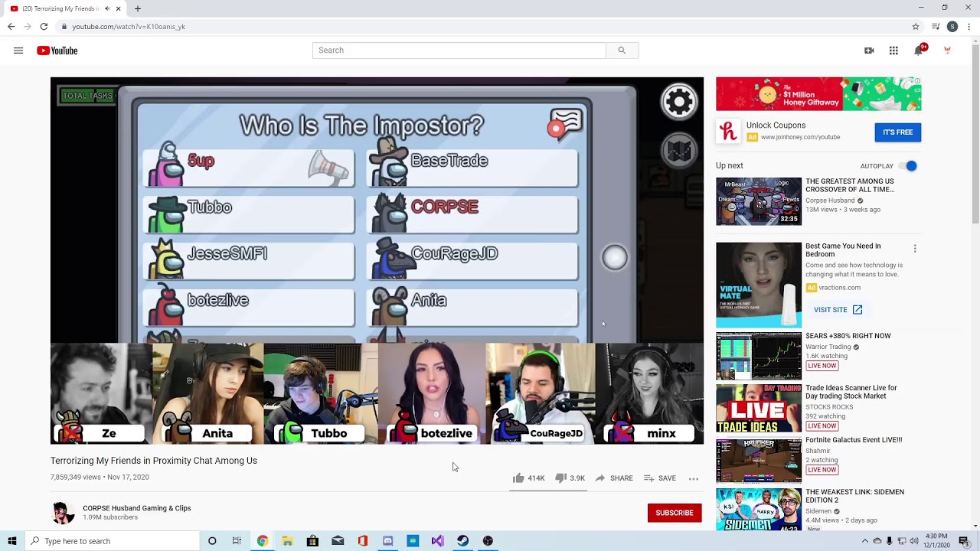The width and height of the screenshot is (980, 551).
Task: Open Windows notification center
Action: (964, 541)
